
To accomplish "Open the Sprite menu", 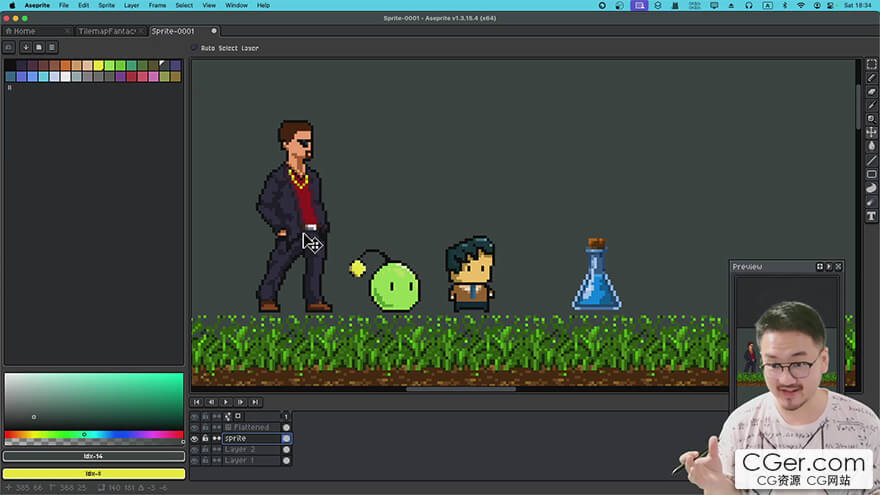I will (106, 5).
